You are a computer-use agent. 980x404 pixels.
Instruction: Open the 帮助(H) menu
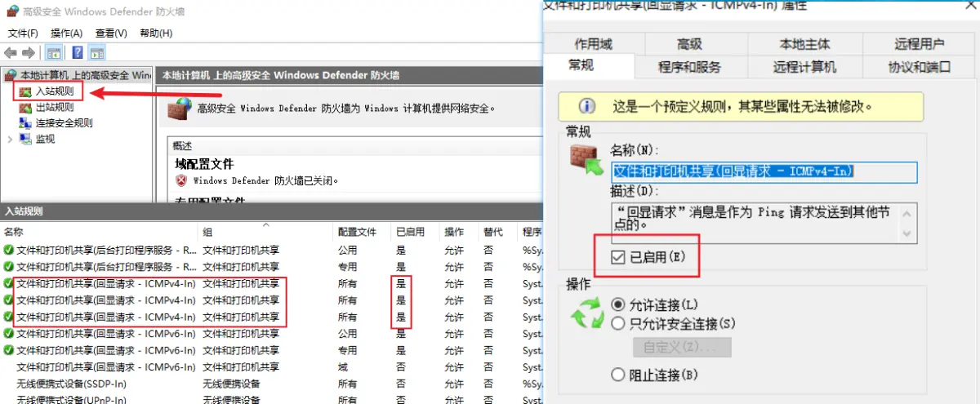point(156,33)
